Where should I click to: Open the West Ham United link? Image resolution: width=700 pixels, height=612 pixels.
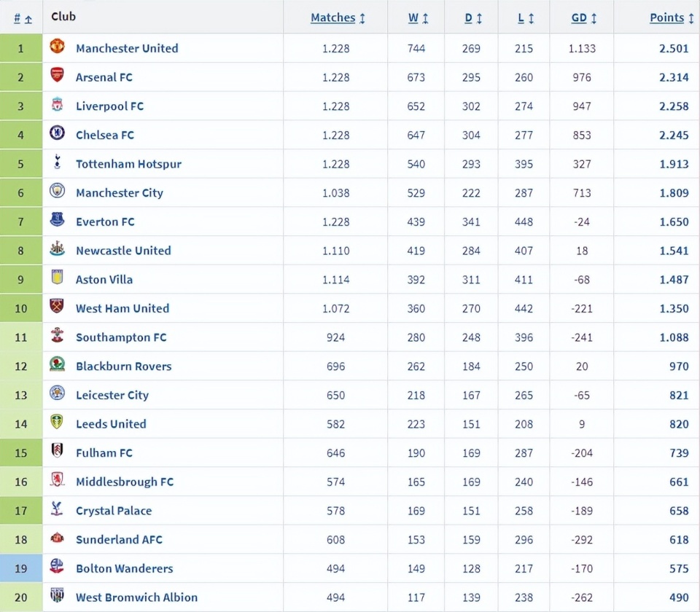(122, 309)
